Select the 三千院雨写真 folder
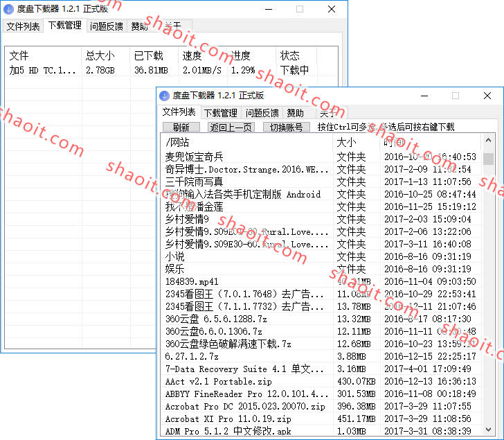504x440 pixels. coord(194,182)
